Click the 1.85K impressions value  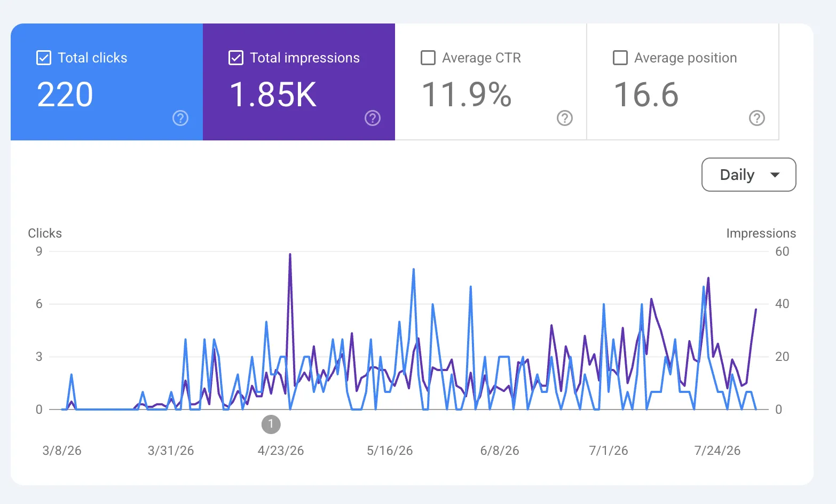coord(273,95)
